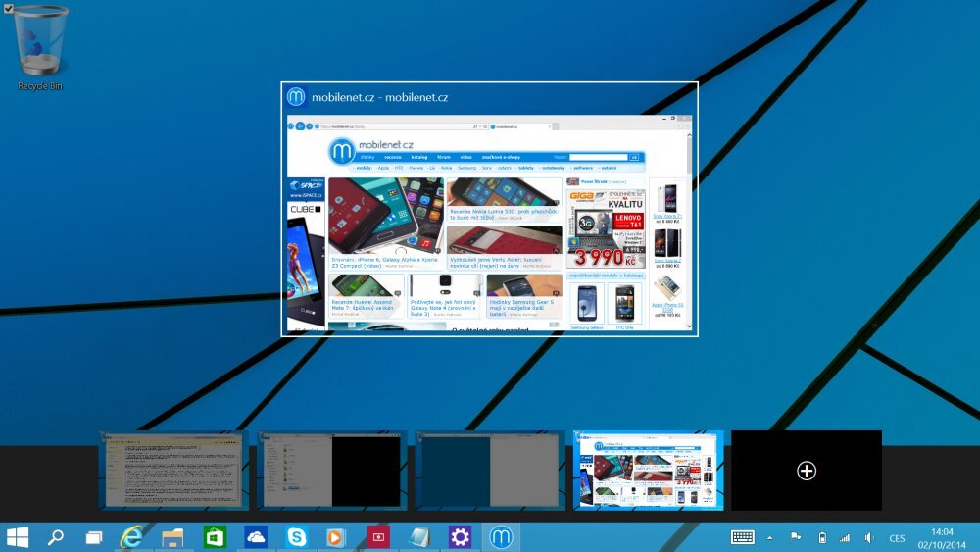
Task: Switch the CES input language indicator
Action: [x=897, y=538]
